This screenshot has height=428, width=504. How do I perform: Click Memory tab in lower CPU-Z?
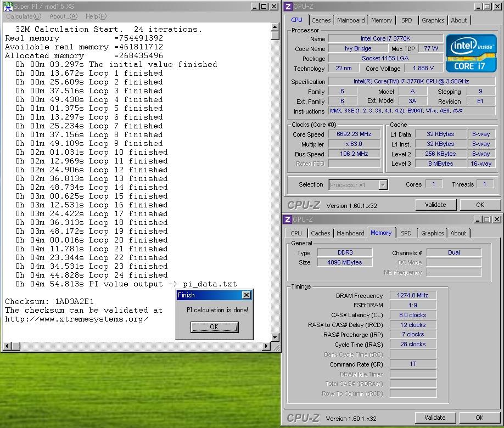tap(381, 233)
